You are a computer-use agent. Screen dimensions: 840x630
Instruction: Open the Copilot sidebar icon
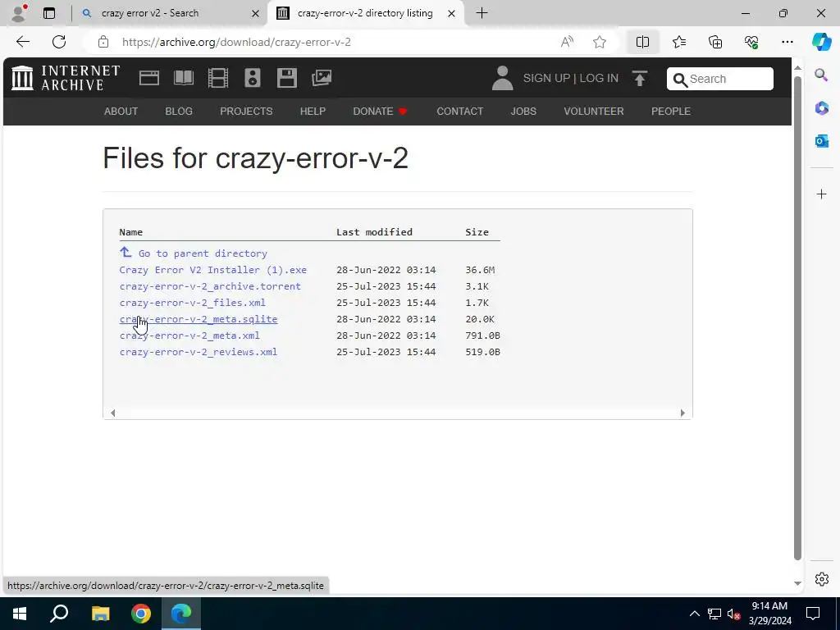pyautogui.click(x=821, y=42)
